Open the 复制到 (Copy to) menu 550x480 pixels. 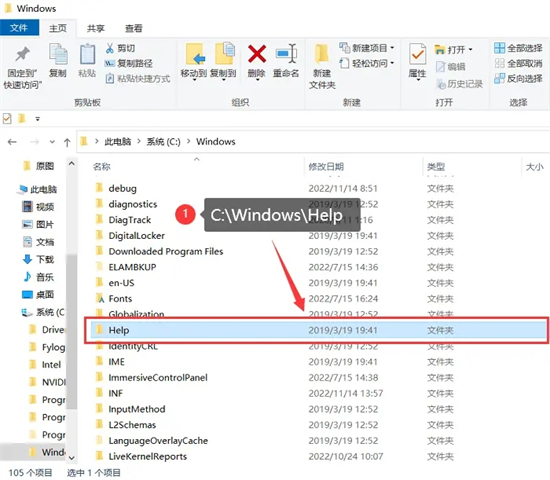223,62
